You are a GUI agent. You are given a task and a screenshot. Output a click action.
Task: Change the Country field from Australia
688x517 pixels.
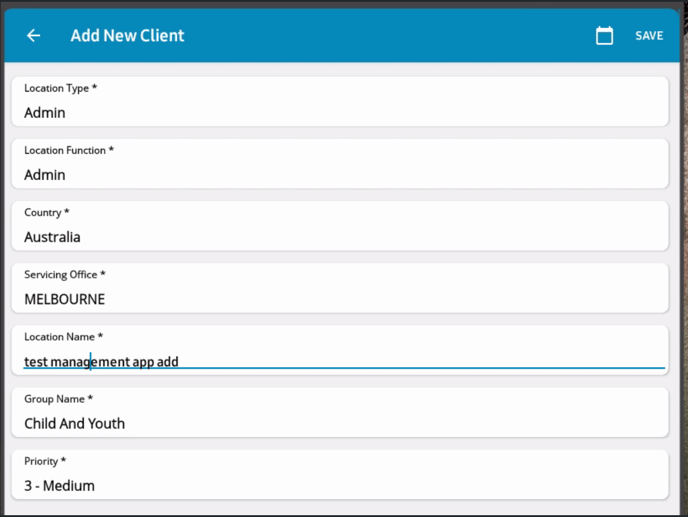click(x=340, y=226)
